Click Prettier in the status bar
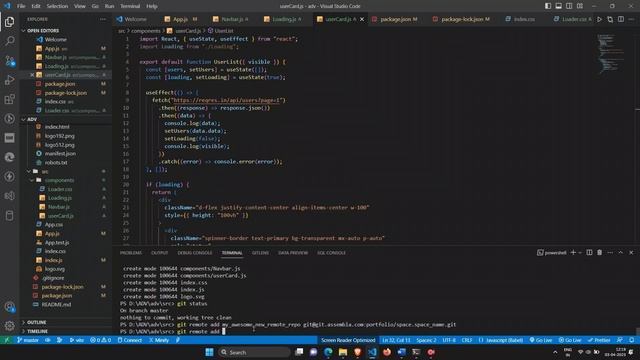640x360 pixels. point(599,340)
